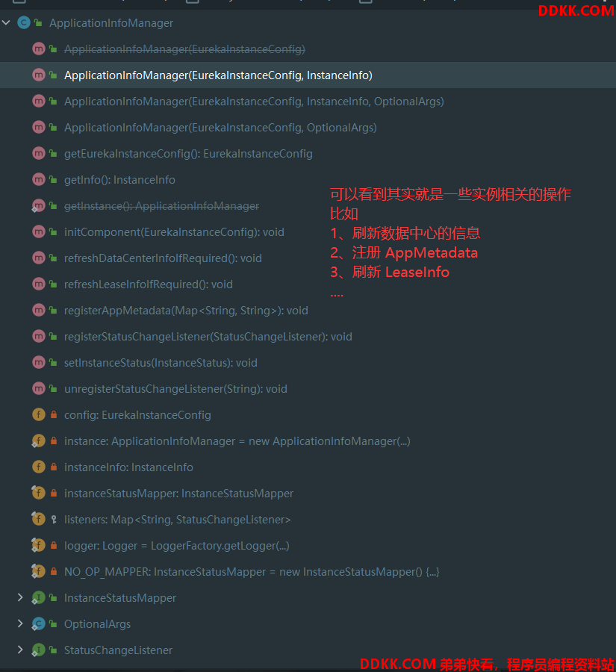
Task: Click class icon of OptionalArgs
Action: point(39,624)
